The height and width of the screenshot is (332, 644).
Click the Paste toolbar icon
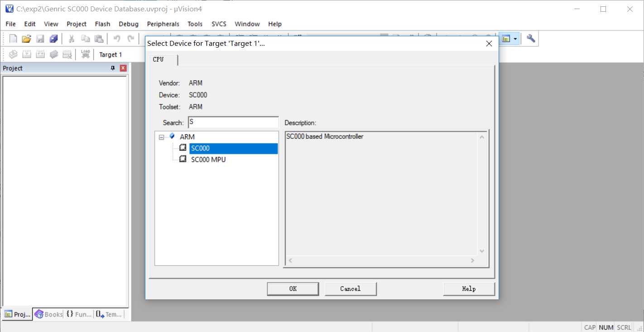99,39
